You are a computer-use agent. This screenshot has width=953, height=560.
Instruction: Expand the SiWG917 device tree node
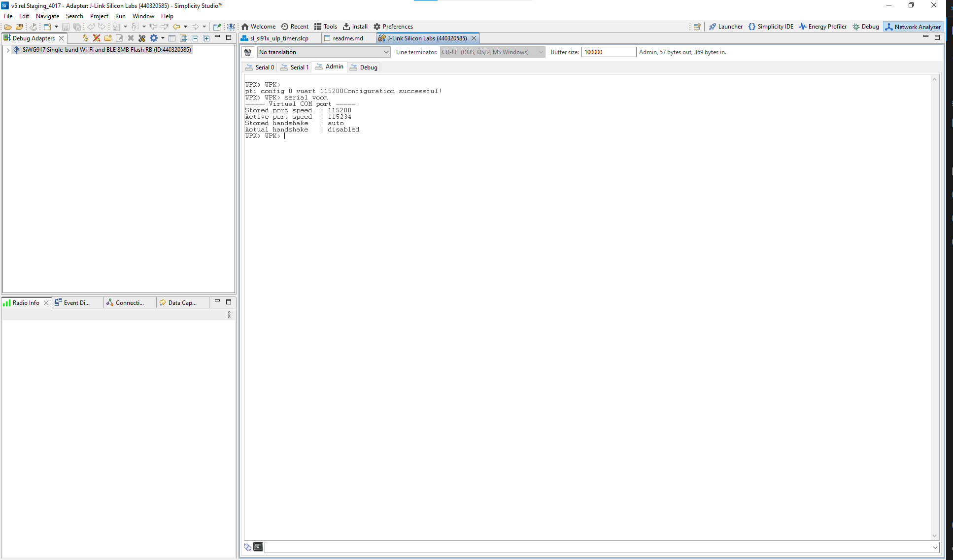point(8,50)
